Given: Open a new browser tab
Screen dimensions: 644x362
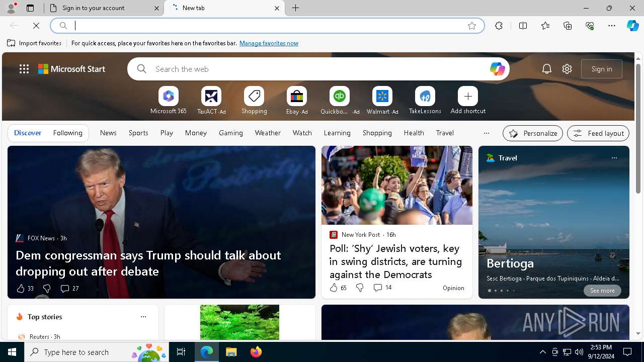Looking at the screenshot, I should [296, 8].
